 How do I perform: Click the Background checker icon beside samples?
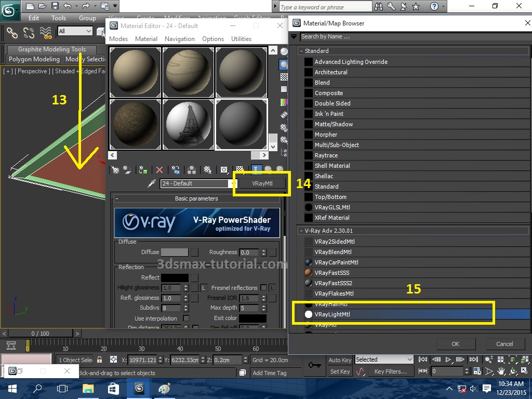pyautogui.click(x=284, y=77)
